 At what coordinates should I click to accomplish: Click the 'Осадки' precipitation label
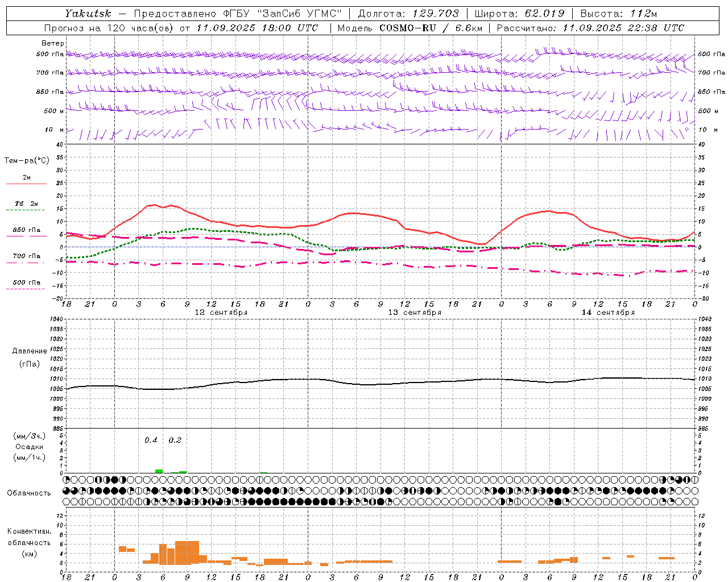pyautogui.click(x=30, y=447)
